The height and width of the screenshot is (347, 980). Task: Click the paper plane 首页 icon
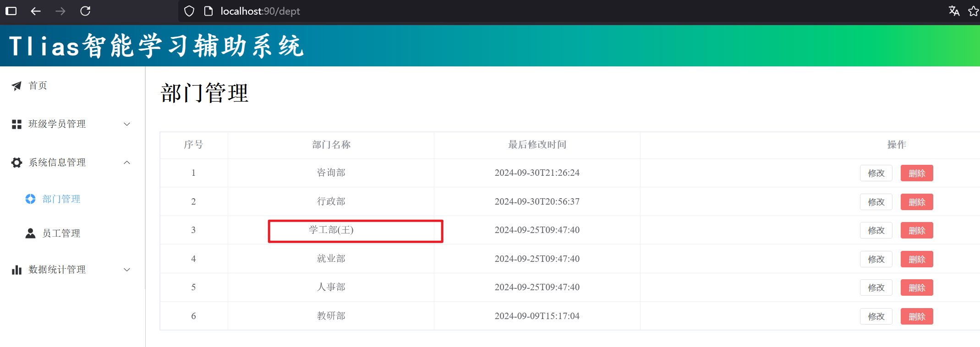coord(16,86)
